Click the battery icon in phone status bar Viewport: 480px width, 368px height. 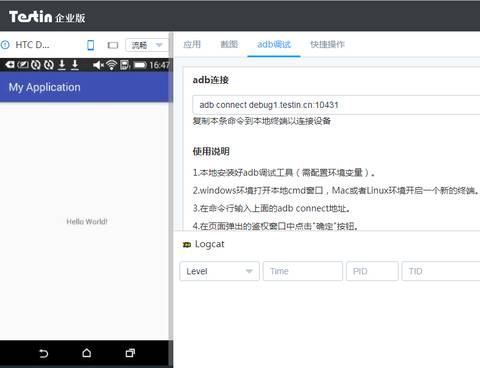pos(140,65)
